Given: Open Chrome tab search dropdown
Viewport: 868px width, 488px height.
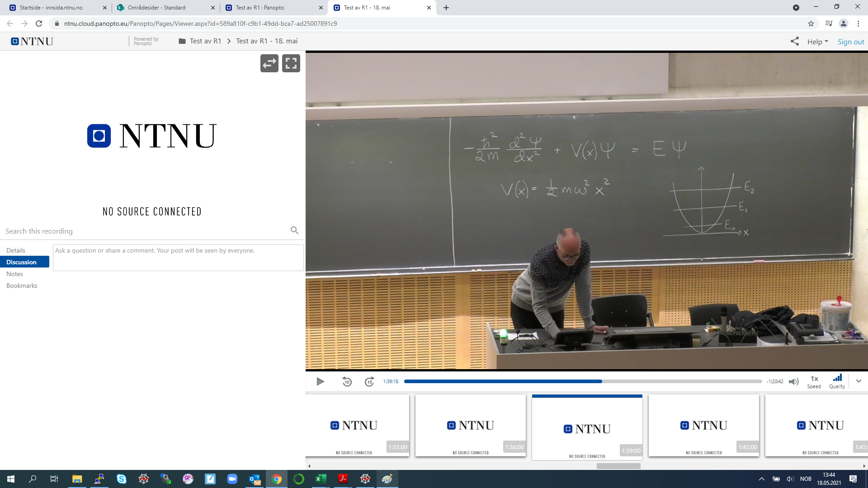Looking at the screenshot, I should pyautogui.click(x=796, y=8).
